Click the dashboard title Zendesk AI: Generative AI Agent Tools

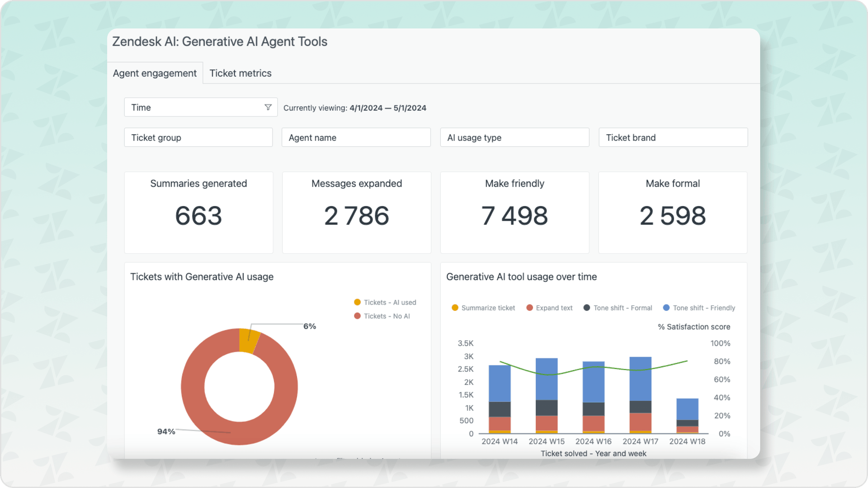(x=220, y=42)
